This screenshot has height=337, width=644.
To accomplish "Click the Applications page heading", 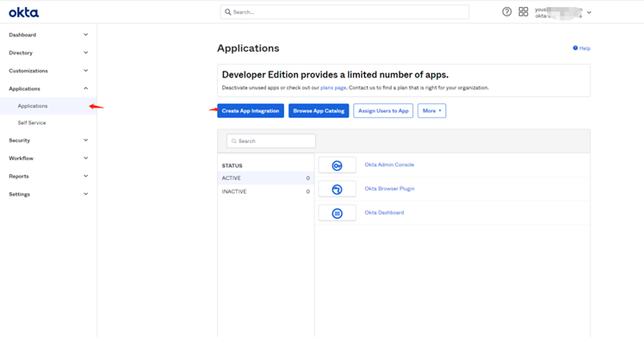I will coord(248,48).
